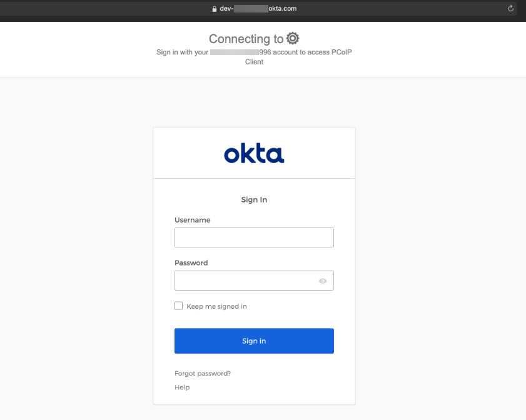The width and height of the screenshot is (526, 420).
Task: Focus the Username input field
Action: point(254,237)
